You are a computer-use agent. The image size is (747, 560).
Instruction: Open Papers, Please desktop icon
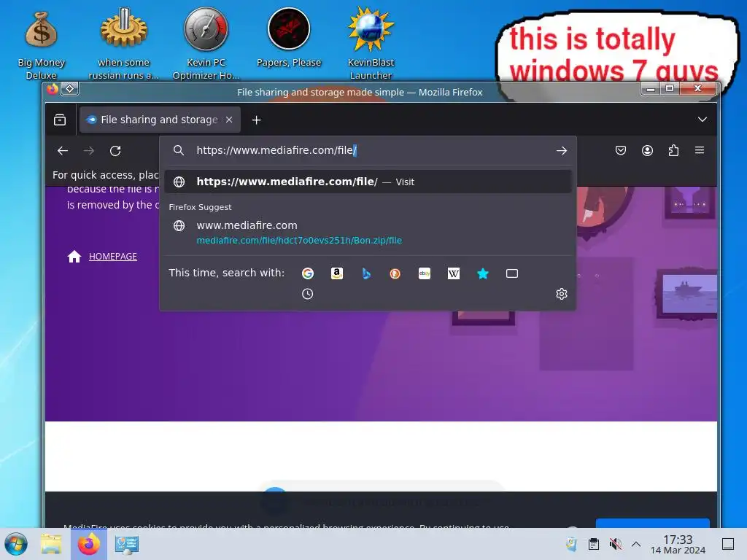click(289, 38)
